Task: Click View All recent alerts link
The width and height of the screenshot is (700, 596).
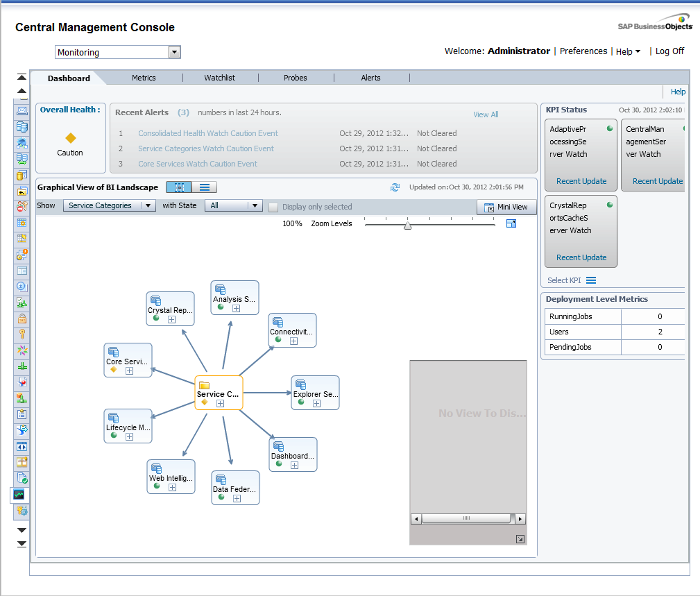Action: [x=486, y=114]
